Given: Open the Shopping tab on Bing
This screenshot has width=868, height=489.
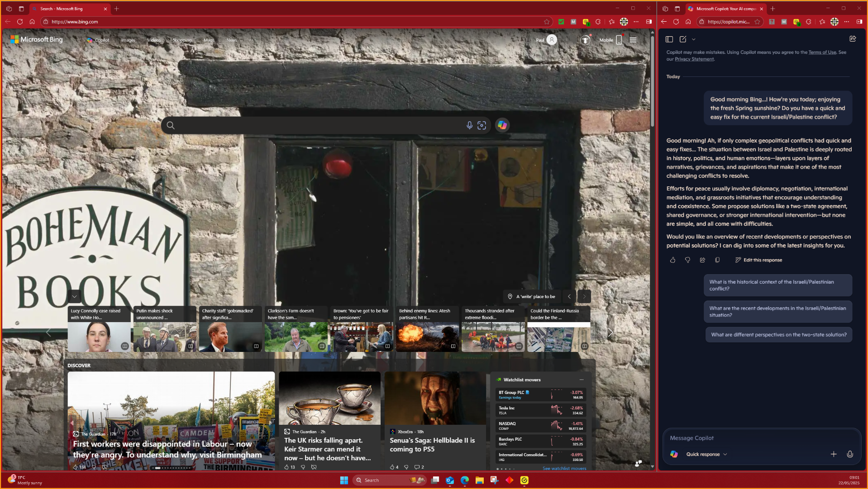Looking at the screenshot, I should (x=182, y=40).
